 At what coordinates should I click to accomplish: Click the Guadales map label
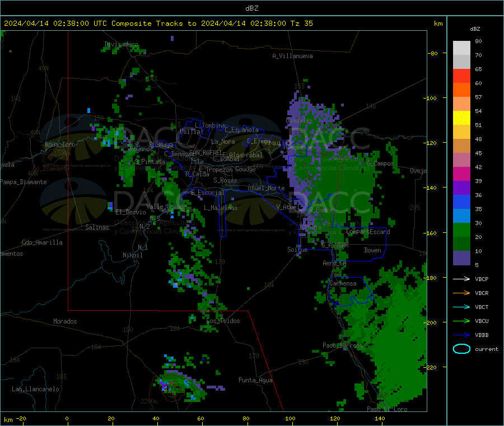pyautogui.click(x=299, y=120)
